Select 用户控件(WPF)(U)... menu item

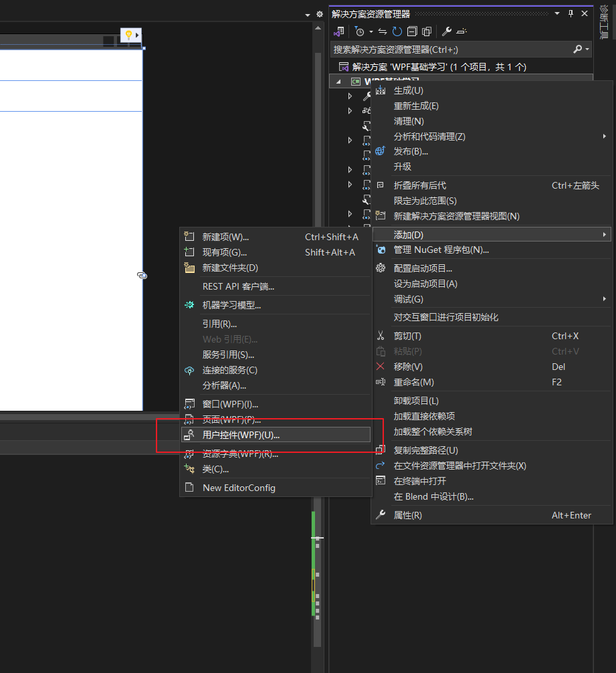pyautogui.click(x=241, y=435)
